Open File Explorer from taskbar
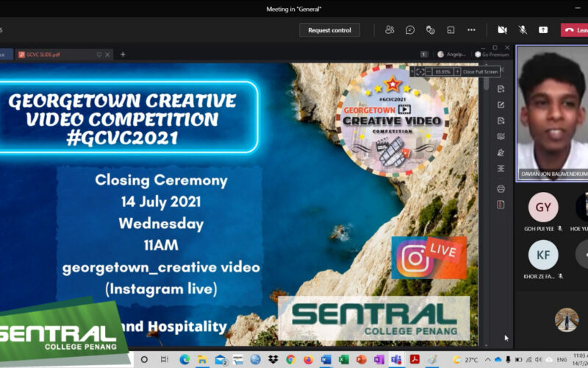Screen dimensions: 588x368 [202, 359]
